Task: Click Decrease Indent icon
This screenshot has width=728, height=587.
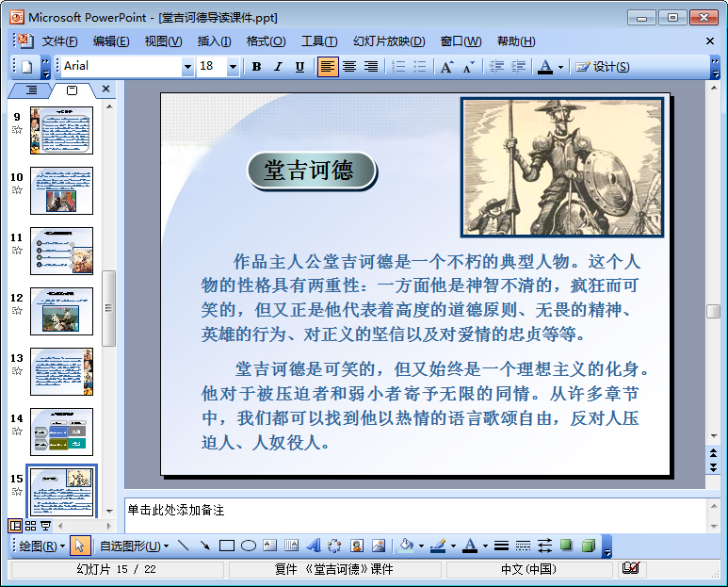Action: (x=496, y=67)
